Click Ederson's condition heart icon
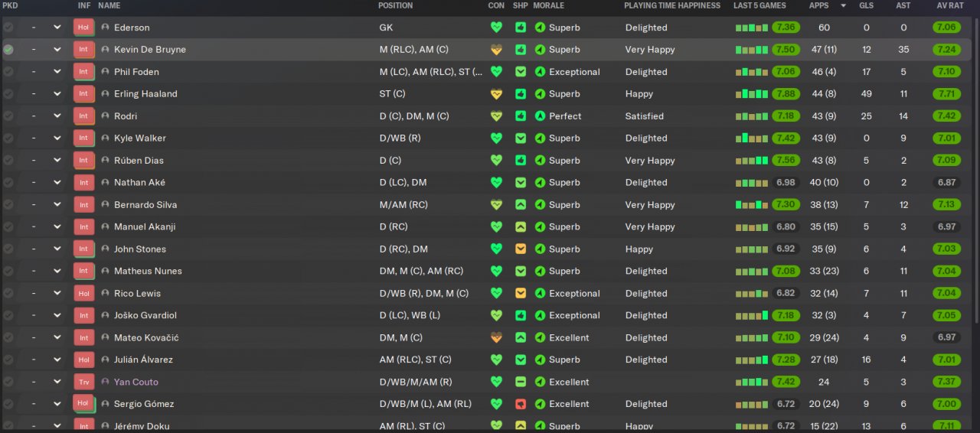980x433 pixels. [496, 28]
